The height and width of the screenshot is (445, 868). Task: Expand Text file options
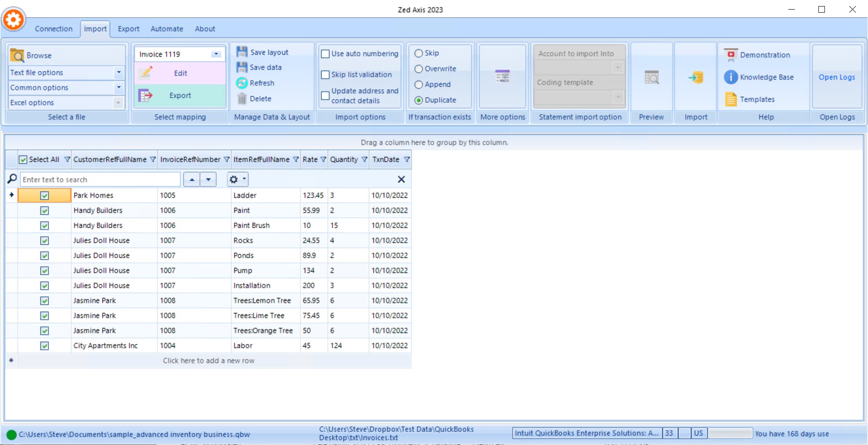[118, 72]
